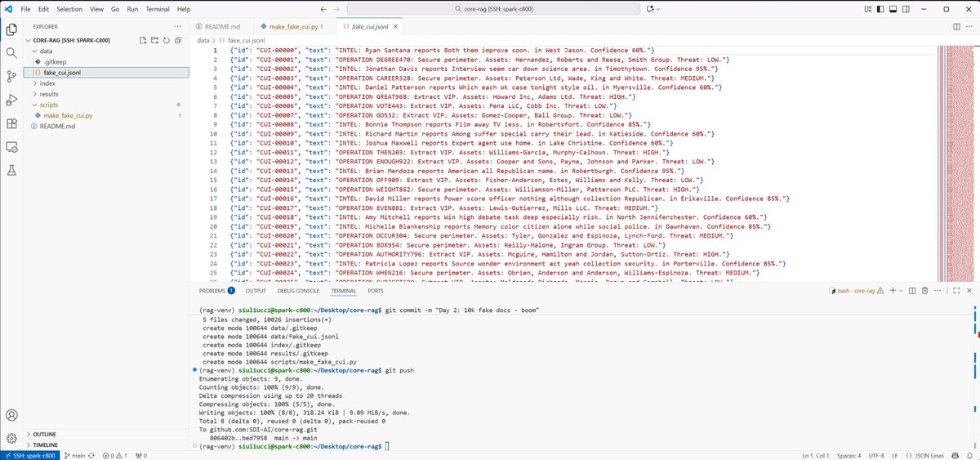Screen dimensions: 980x460
Task: Expand the OUTLINE section
Action: [x=108, y=434]
